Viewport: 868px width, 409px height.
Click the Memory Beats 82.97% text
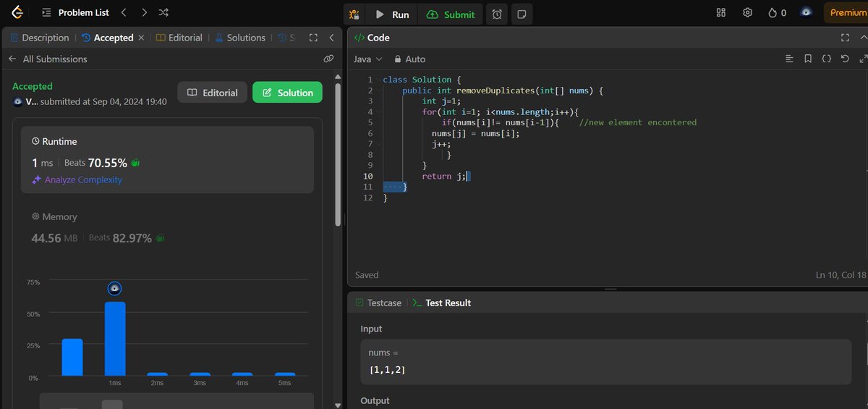click(120, 237)
